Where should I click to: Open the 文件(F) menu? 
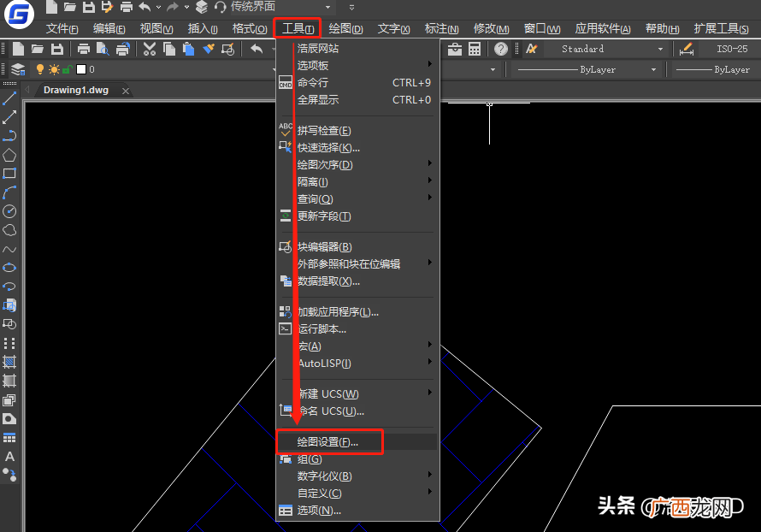point(62,28)
